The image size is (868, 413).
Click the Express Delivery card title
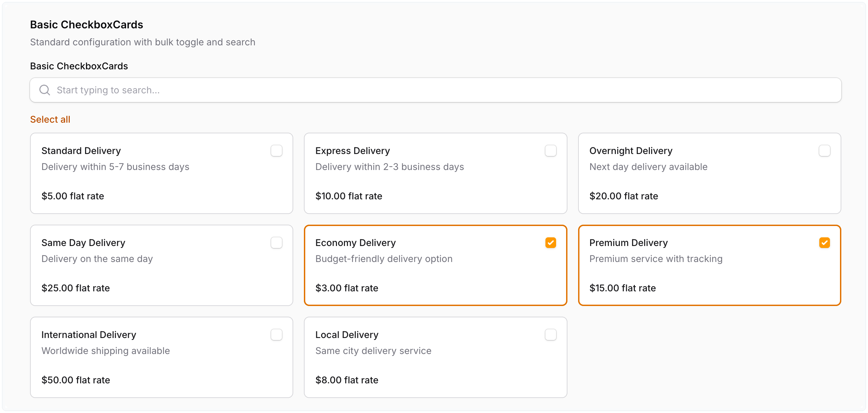pyautogui.click(x=353, y=150)
